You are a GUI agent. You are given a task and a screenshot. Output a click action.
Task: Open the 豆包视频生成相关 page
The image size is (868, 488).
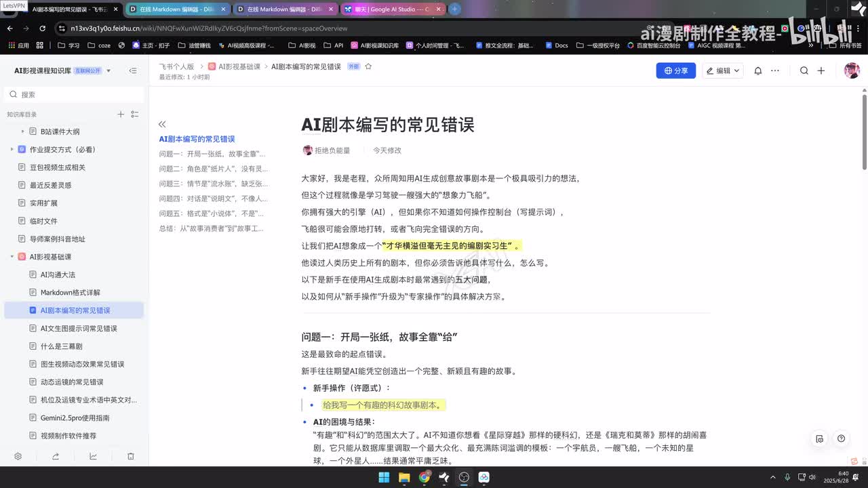pos(58,167)
